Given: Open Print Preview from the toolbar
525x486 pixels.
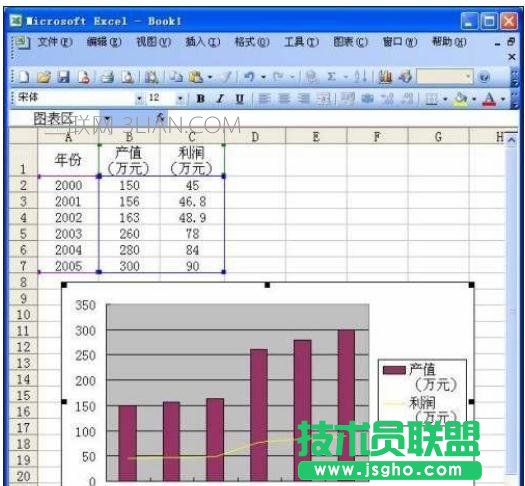Looking at the screenshot, I should click(127, 77).
